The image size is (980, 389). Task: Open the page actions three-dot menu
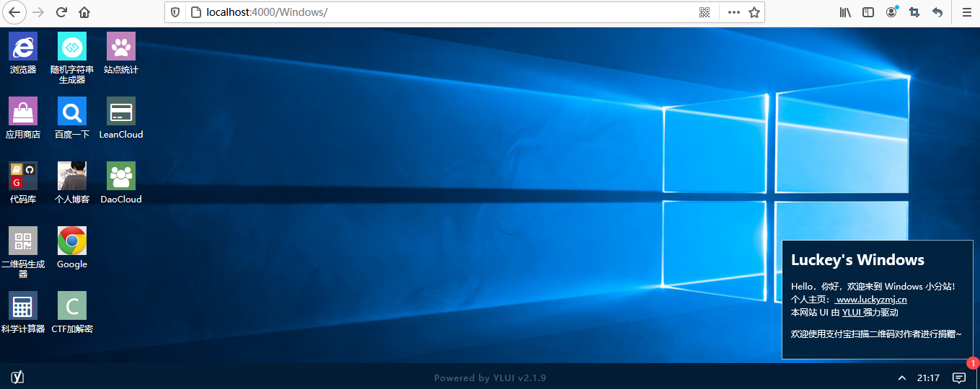point(733,12)
